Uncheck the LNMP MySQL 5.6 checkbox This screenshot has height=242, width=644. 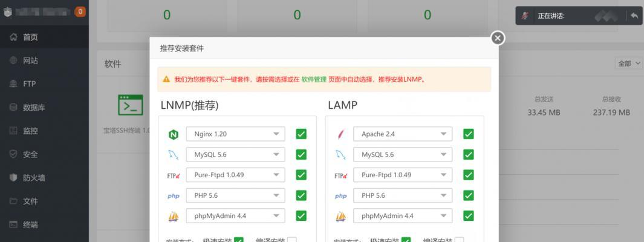click(x=301, y=154)
